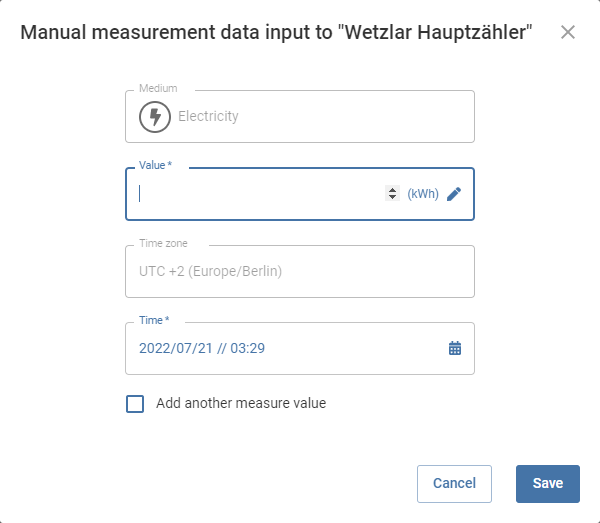Image resolution: width=600 pixels, height=523 pixels.
Task: Click the Electricity lightning bolt icon
Action: coord(155,117)
